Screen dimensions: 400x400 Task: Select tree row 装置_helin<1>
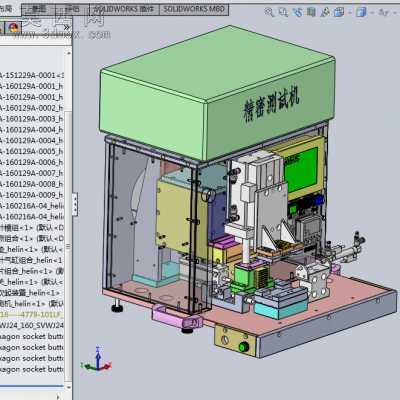coord(32,293)
